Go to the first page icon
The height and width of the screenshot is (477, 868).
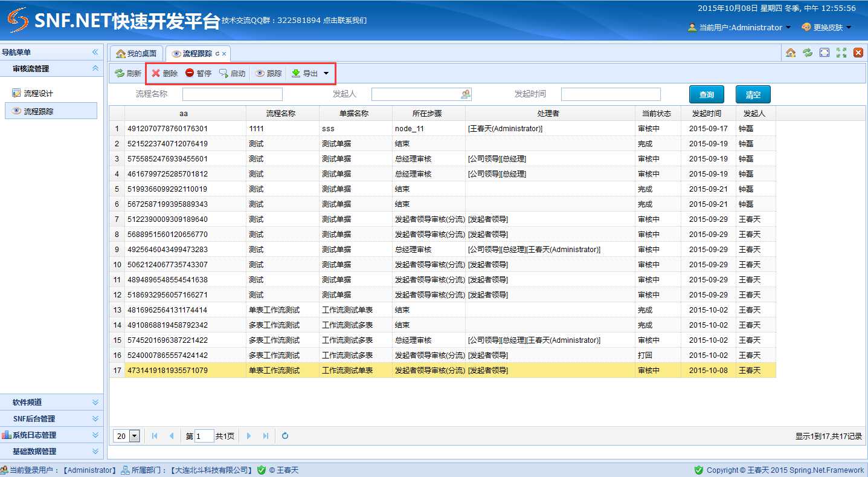(155, 436)
